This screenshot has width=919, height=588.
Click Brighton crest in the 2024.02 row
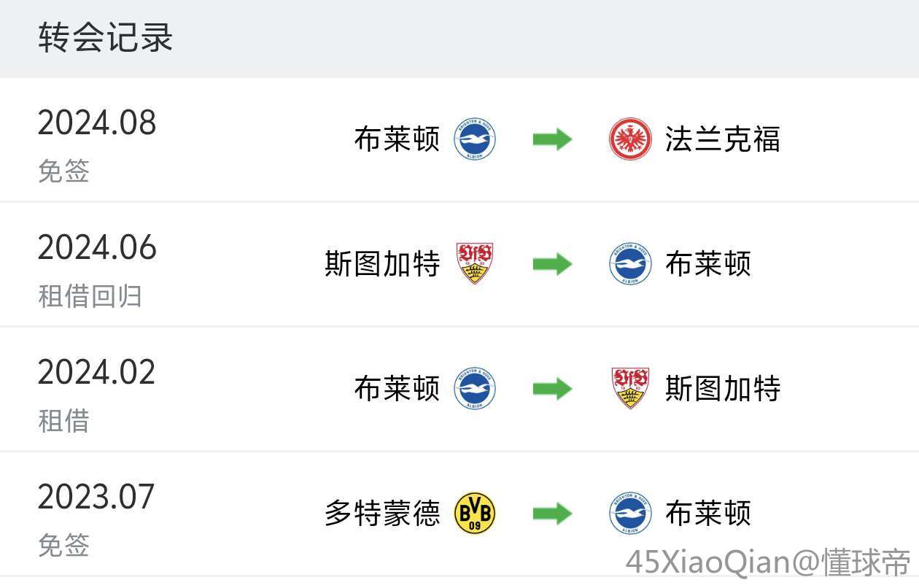[x=475, y=388]
